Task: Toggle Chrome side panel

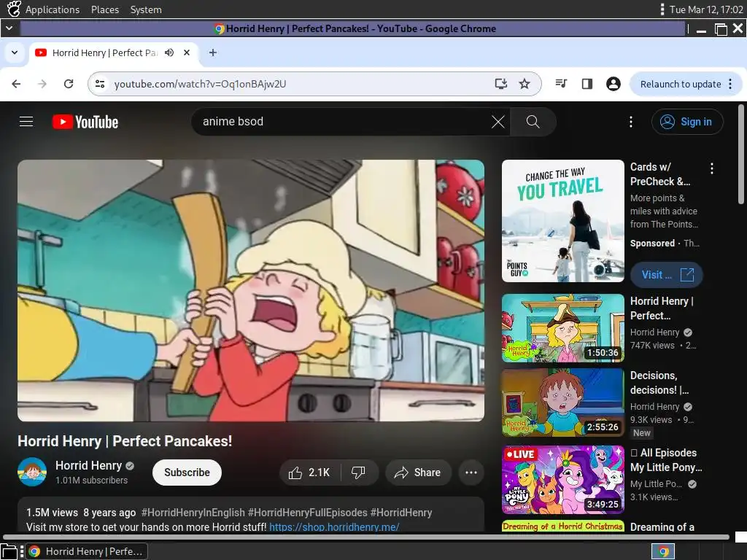Action: (x=587, y=84)
